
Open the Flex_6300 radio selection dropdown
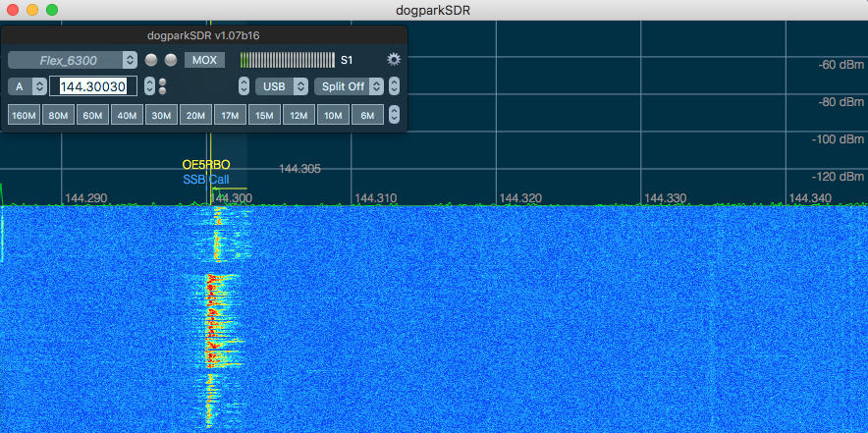pyautogui.click(x=73, y=60)
